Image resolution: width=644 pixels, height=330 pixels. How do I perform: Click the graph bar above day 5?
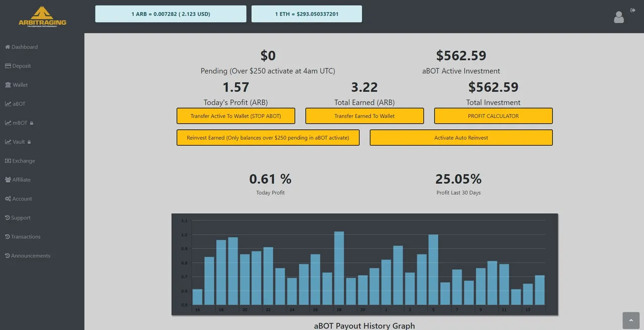click(433, 270)
